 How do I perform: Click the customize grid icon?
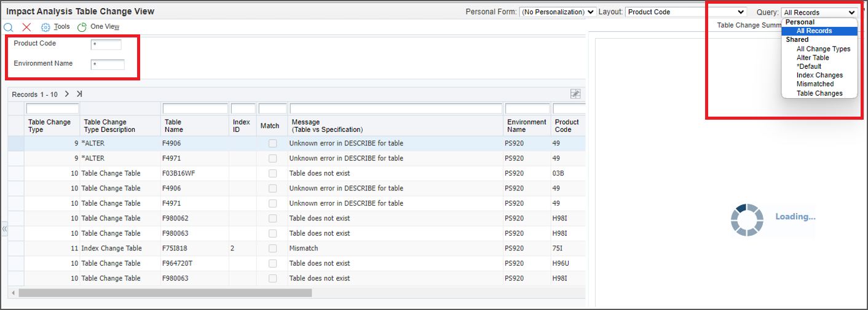[x=575, y=94]
